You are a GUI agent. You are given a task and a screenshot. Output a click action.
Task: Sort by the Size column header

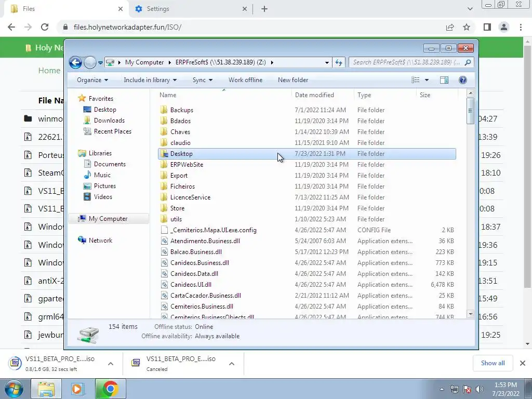(x=436, y=96)
